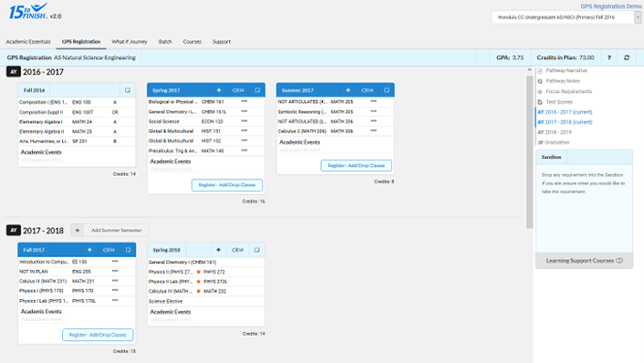Jump to AY 2018 - 2019 link

(555, 132)
